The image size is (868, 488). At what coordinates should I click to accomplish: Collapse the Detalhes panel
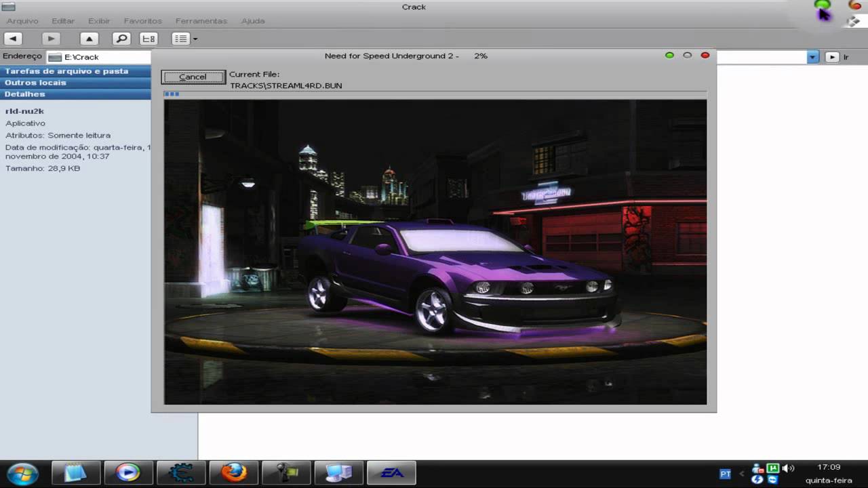[x=75, y=94]
